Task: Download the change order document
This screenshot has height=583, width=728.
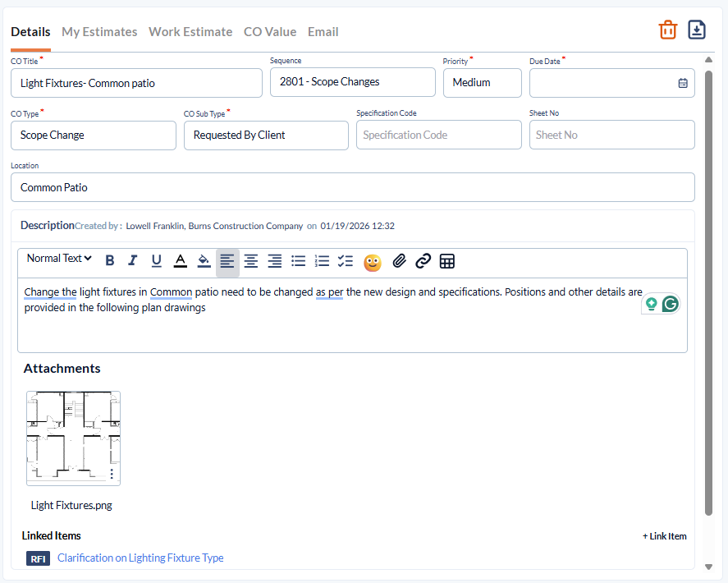Action: pos(697,30)
